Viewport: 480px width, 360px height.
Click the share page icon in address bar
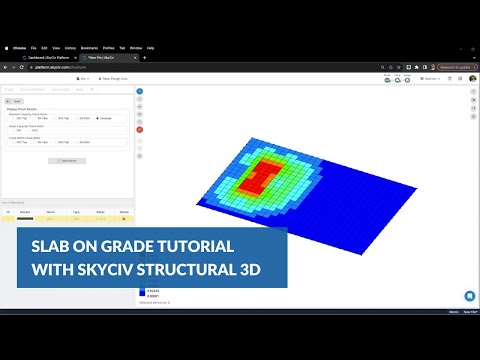[391, 67]
